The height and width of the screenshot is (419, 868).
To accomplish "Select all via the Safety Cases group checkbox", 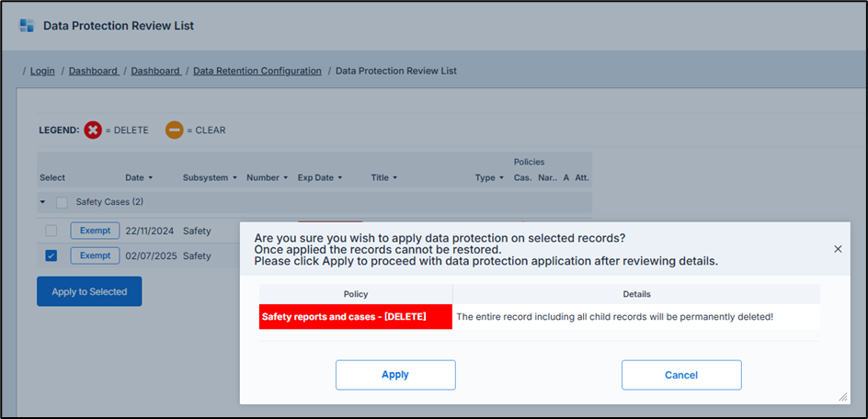I will click(62, 202).
